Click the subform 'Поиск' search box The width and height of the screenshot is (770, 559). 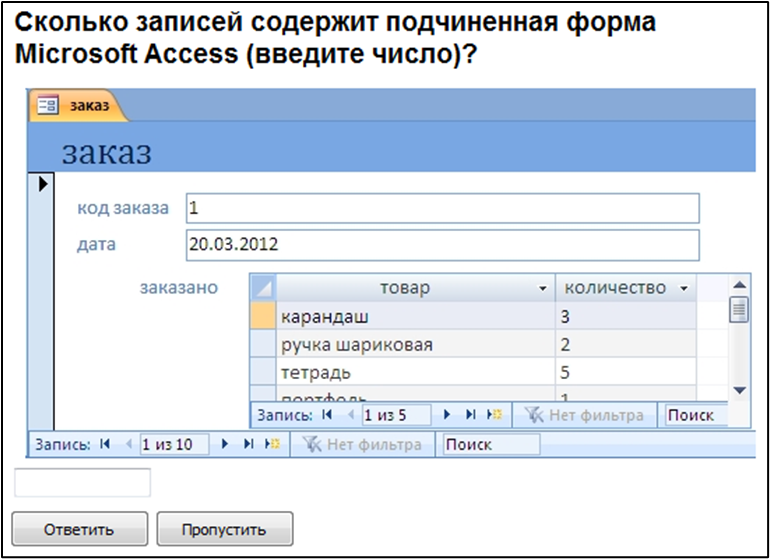click(696, 415)
